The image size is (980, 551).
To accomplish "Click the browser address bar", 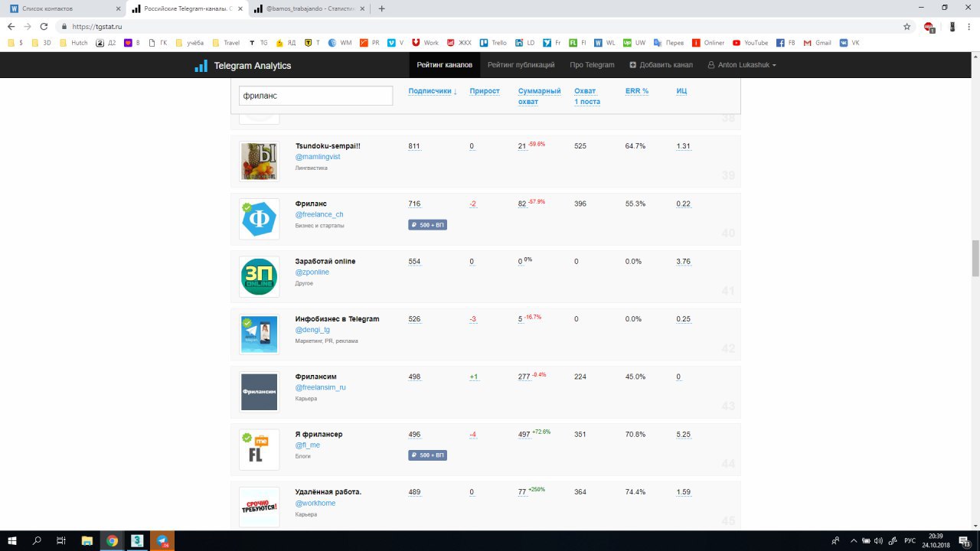I will click(x=482, y=26).
